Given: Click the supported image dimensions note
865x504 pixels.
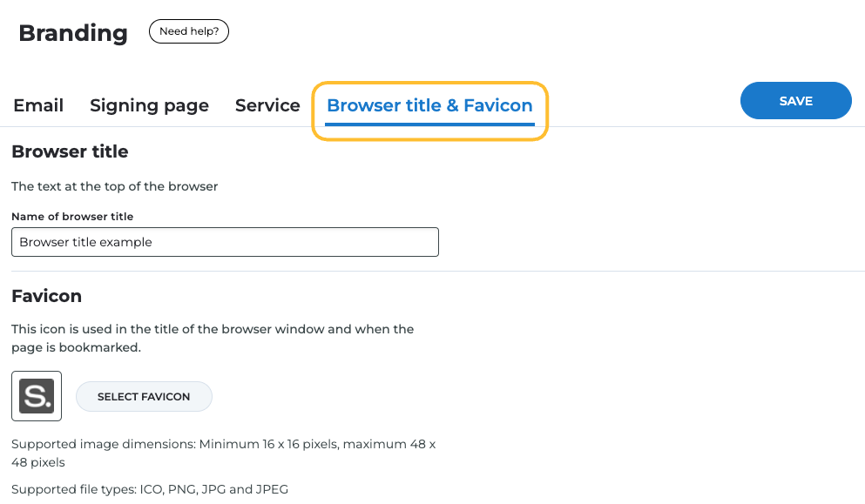Looking at the screenshot, I should click(223, 453).
